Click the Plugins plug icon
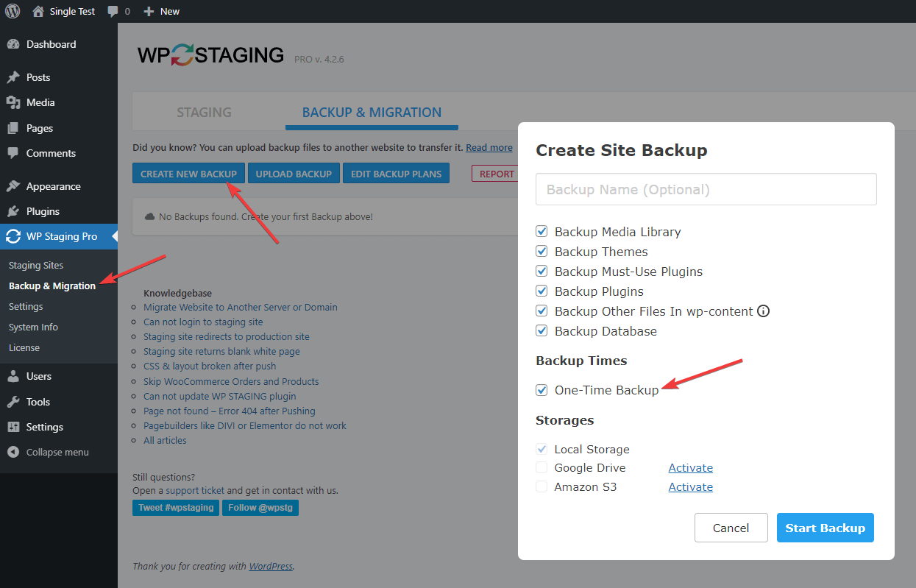 pos(13,211)
